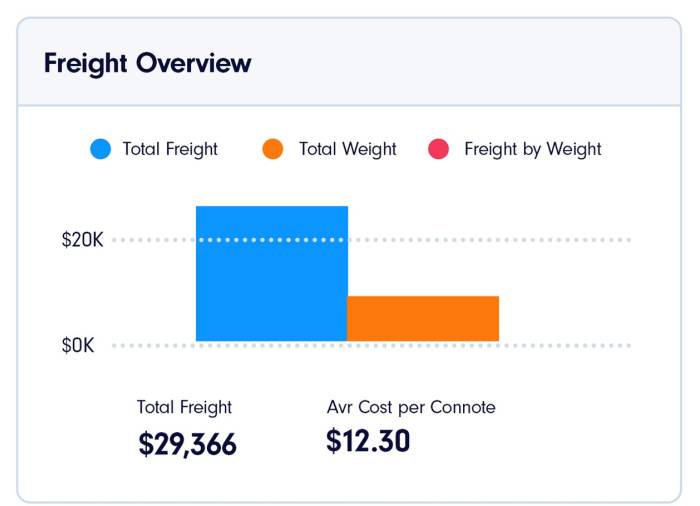The width and height of the screenshot is (700, 506).
Task: Toggle the Freight by Weight legend label
Action: coord(532,150)
